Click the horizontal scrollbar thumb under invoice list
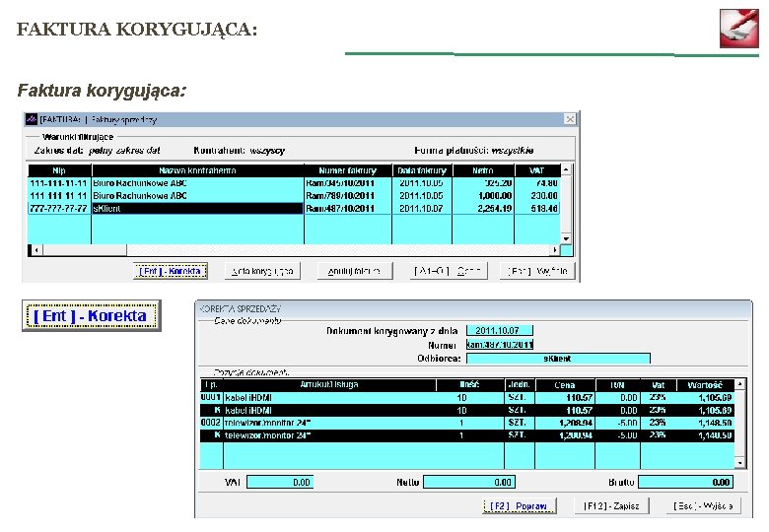The image size is (769, 532). (x=85, y=250)
